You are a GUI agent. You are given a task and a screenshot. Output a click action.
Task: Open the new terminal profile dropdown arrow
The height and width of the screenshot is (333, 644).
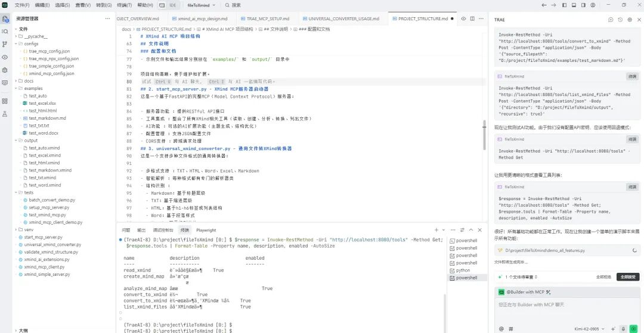tap(443, 230)
